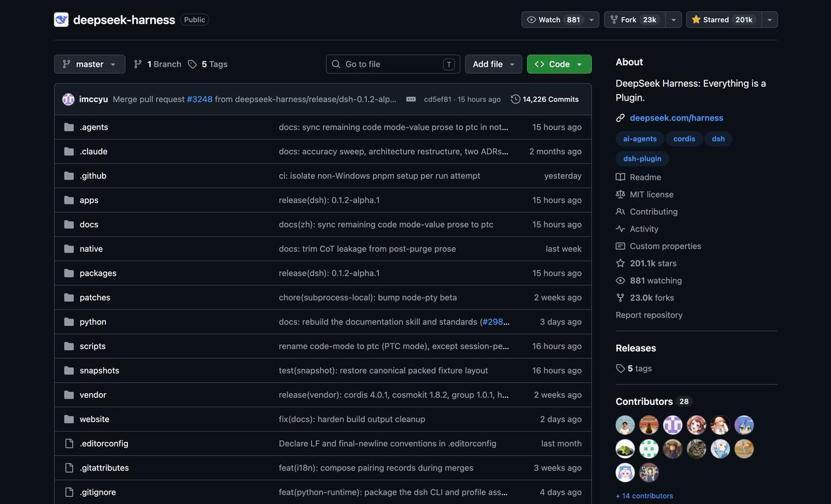The width and height of the screenshot is (831, 504).
Task: Open the green Code dropdown
Action: tap(559, 64)
